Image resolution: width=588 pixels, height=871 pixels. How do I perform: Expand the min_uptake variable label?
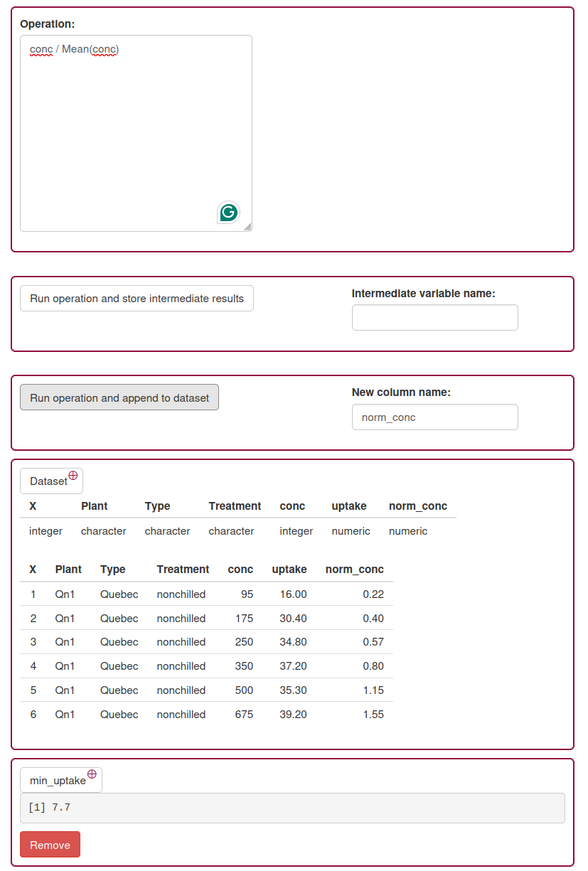click(58, 781)
